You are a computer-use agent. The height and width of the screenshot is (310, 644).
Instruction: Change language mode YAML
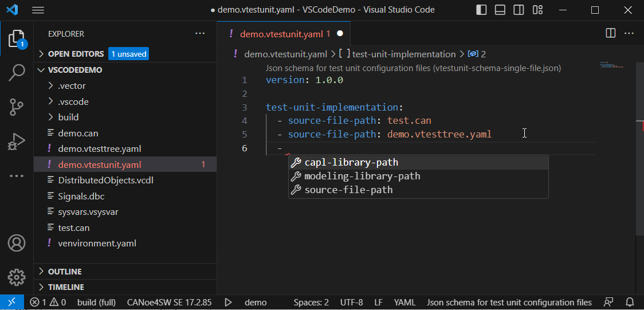pyautogui.click(x=405, y=302)
